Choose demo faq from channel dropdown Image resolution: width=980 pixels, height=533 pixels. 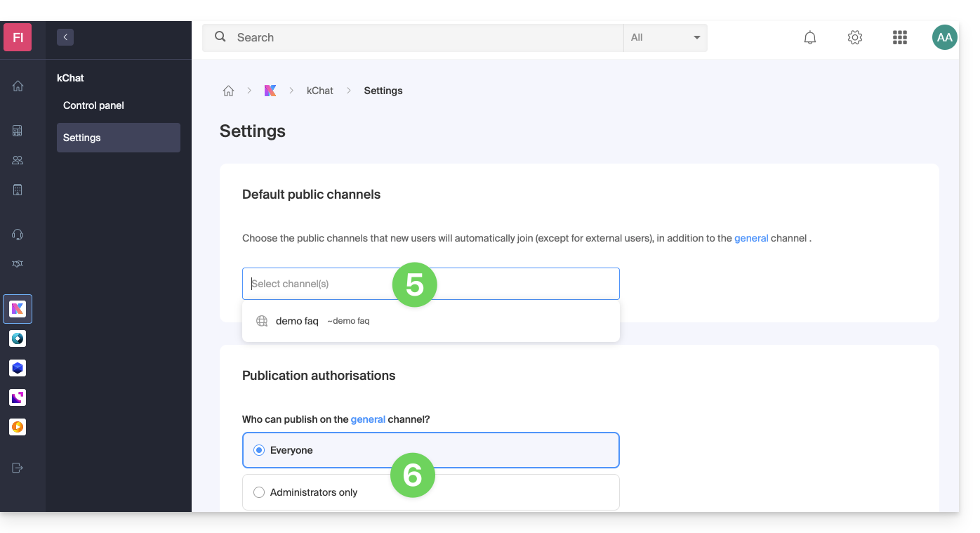point(298,321)
